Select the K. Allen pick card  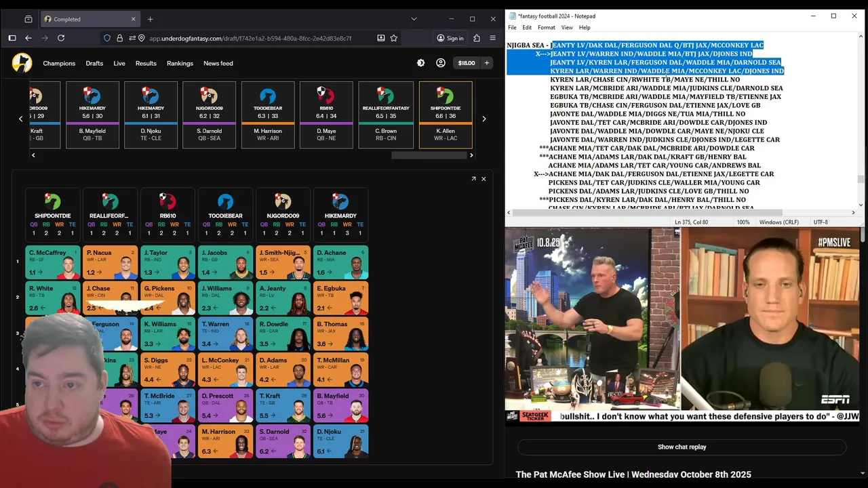[446, 115]
